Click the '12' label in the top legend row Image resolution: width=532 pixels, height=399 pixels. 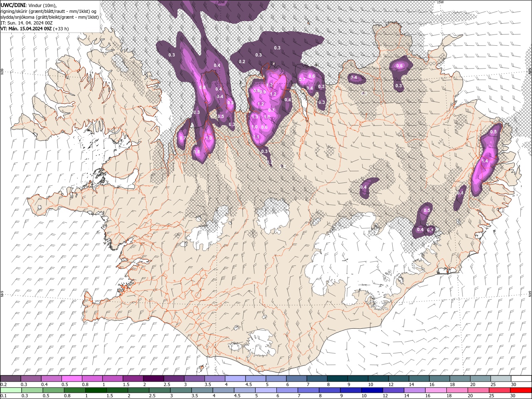(x=391, y=384)
